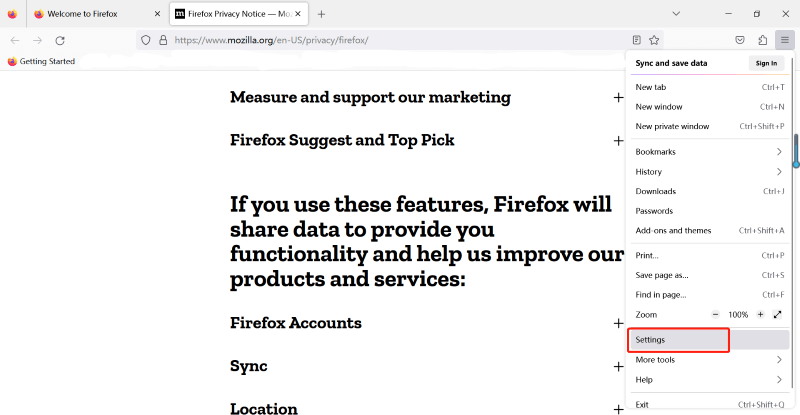Expand the Firefox Accounts section
The image size is (800, 415).
pyautogui.click(x=618, y=323)
